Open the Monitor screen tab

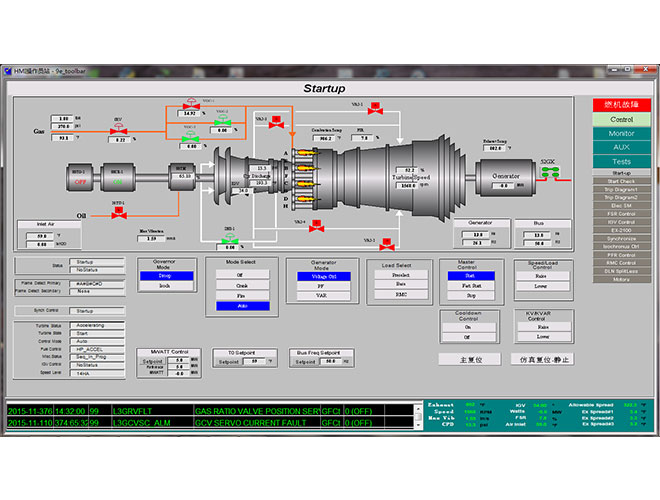621,133
